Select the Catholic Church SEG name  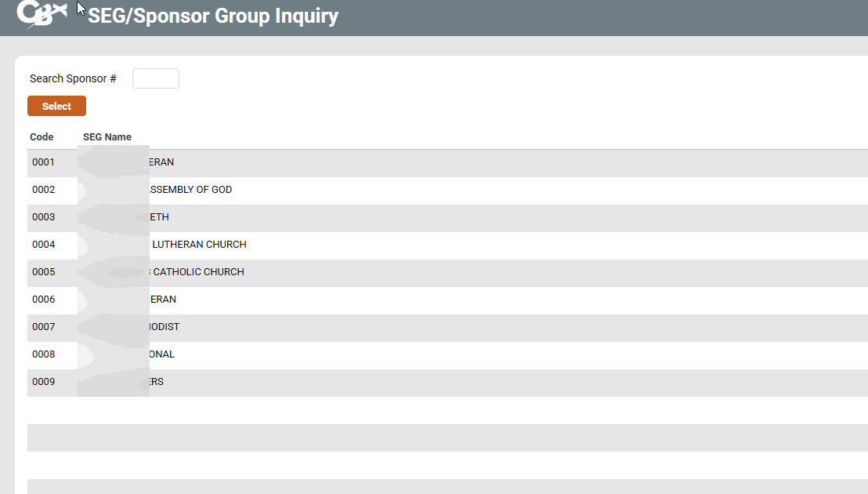(x=197, y=272)
